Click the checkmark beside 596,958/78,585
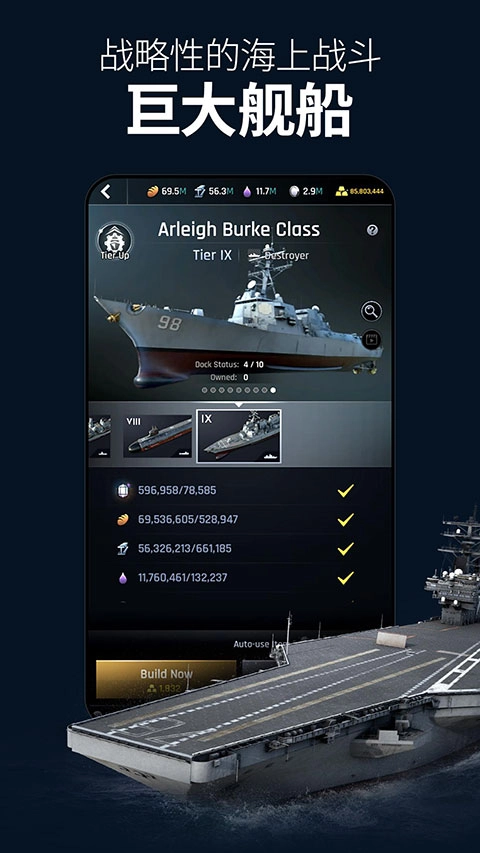Image resolution: width=480 pixels, height=853 pixels. pyautogui.click(x=346, y=490)
